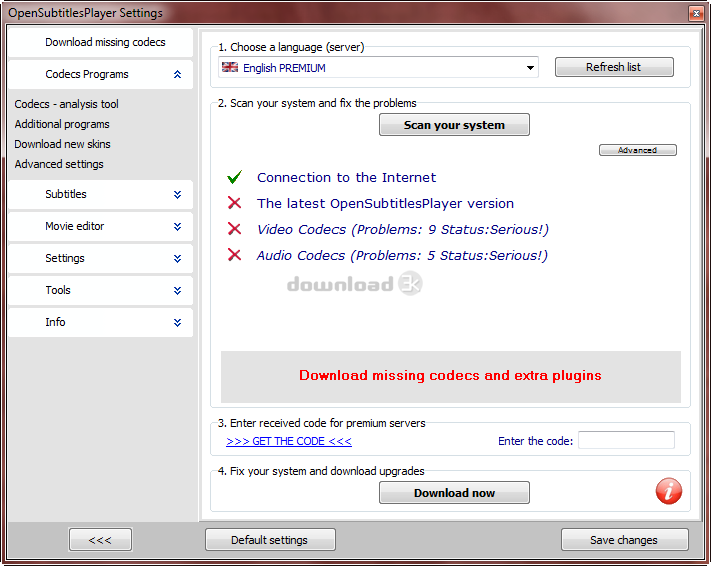Screen dimensions: 711x566
Task: Expand the Tools section chevron
Action: click(177, 291)
